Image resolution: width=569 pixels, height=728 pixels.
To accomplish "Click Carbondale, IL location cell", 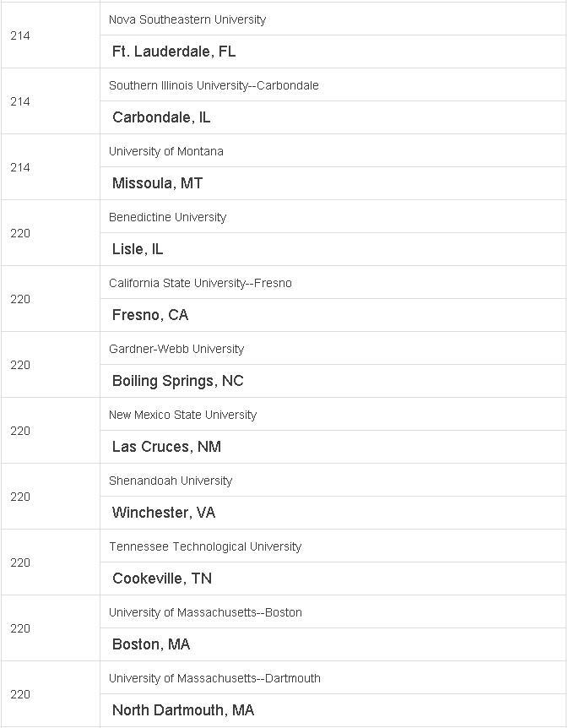I will (x=333, y=117).
